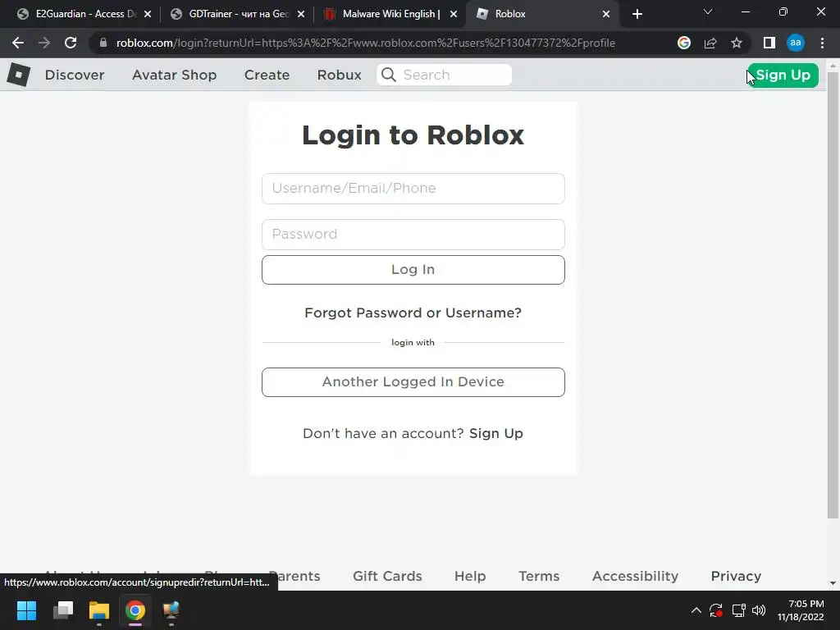Open File Explorer from taskbar
This screenshot has height=630, width=840.
pyautogui.click(x=99, y=610)
